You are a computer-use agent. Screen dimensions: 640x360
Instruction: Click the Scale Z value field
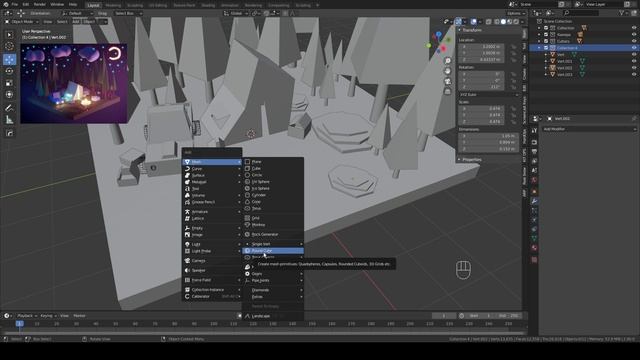coord(481,122)
